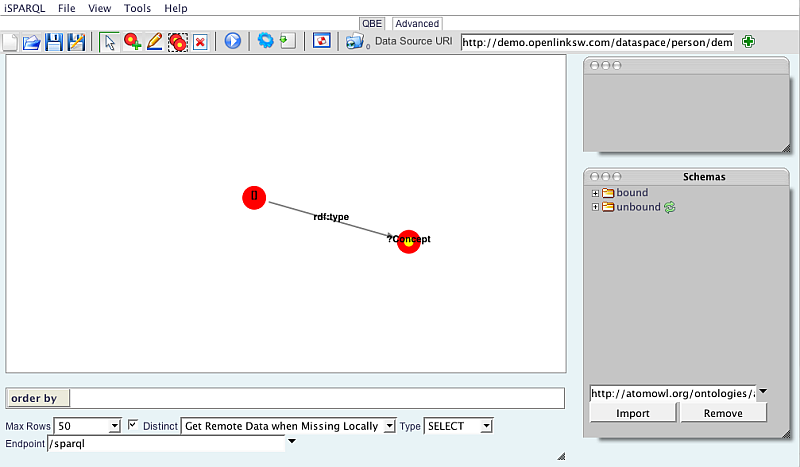Click the resize grip of Schemas panel
This screenshot has height=467, width=800.
click(786, 434)
